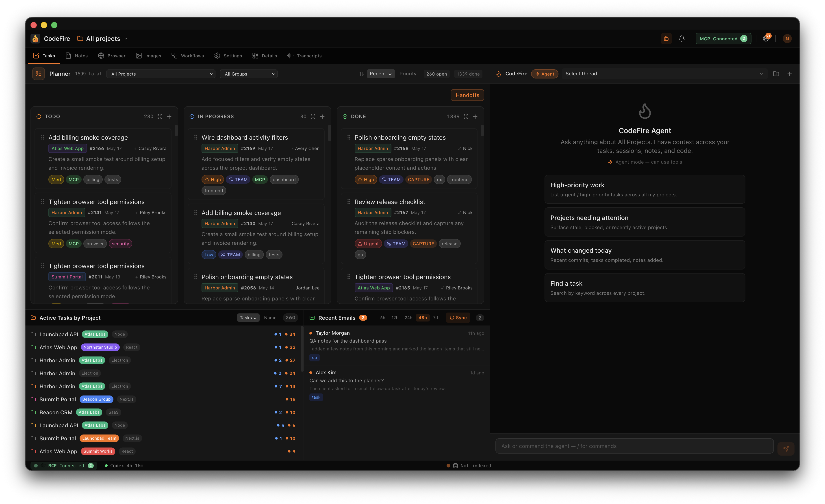This screenshot has width=825, height=504.
Task: Click the Launchpad API folder icon with 34 tasks
Action: click(x=33, y=334)
